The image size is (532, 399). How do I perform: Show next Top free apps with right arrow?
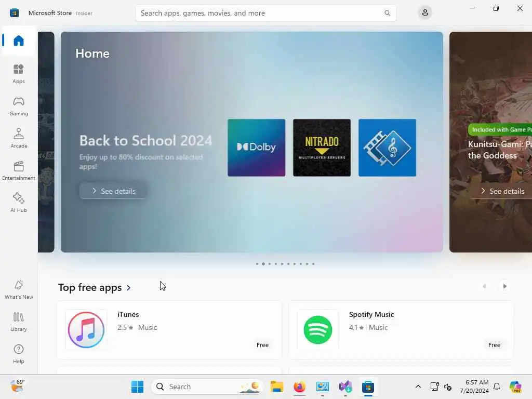click(504, 286)
